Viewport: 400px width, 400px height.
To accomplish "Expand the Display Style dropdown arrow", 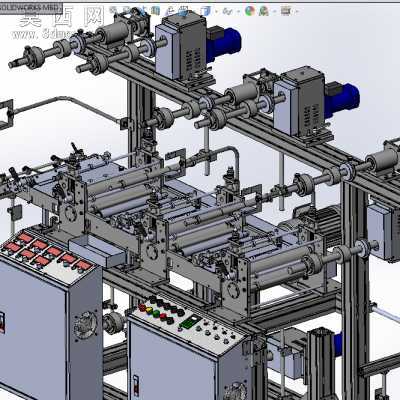I will click(x=216, y=11).
